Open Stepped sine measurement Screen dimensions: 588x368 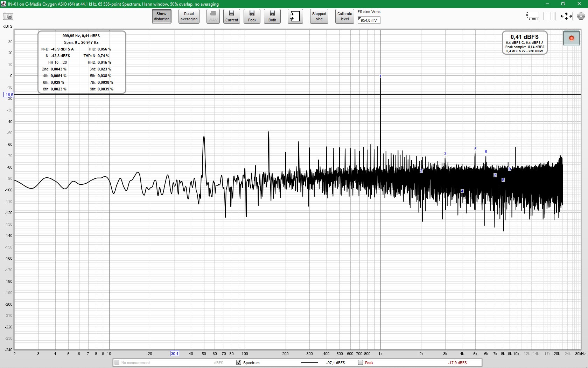click(319, 16)
